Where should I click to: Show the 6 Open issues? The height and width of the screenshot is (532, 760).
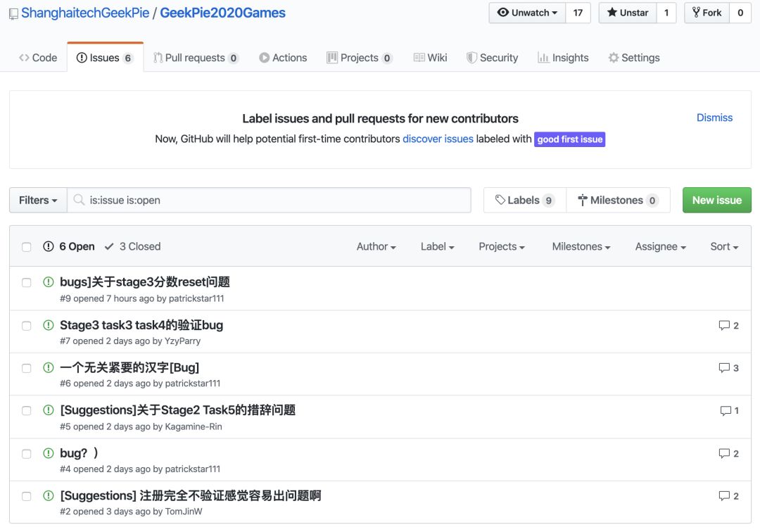[69, 246]
